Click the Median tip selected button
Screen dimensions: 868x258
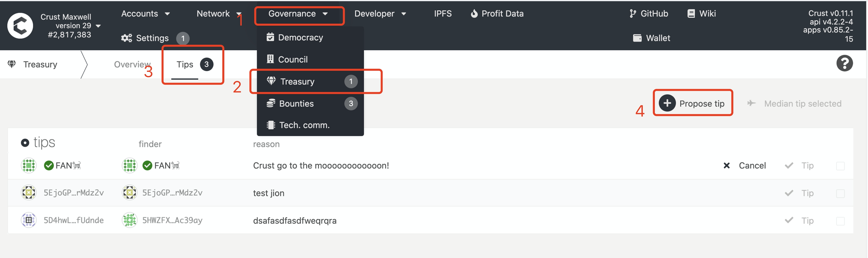794,103
